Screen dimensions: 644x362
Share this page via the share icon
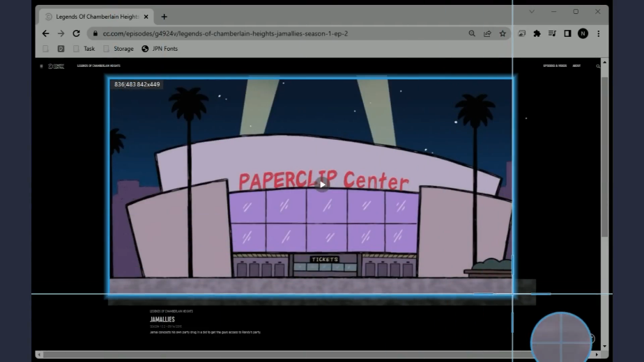(x=487, y=33)
